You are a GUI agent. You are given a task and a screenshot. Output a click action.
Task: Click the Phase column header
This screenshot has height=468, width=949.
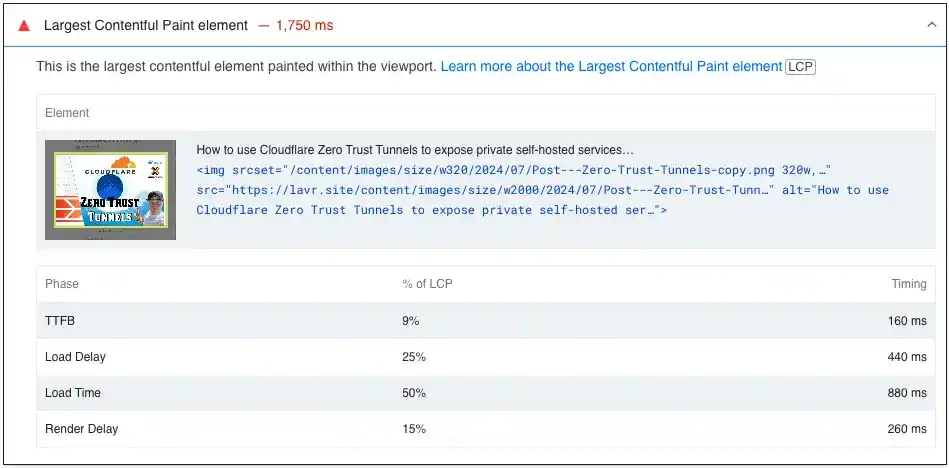[x=62, y=284]
